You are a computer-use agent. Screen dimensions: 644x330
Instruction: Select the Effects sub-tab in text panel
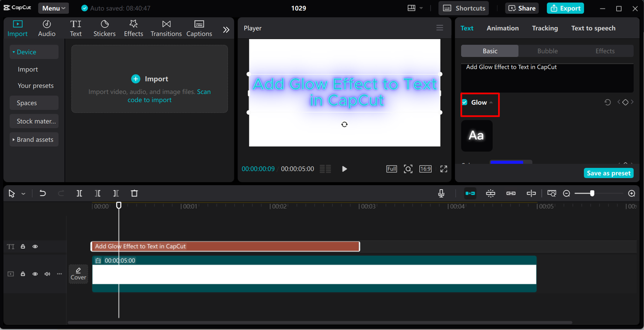(605, 51)
